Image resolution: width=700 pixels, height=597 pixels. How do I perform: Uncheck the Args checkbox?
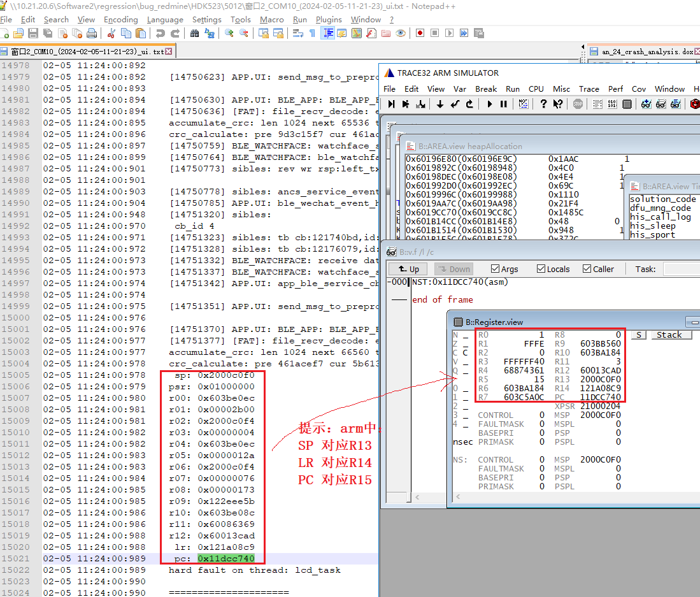[496, 269]
